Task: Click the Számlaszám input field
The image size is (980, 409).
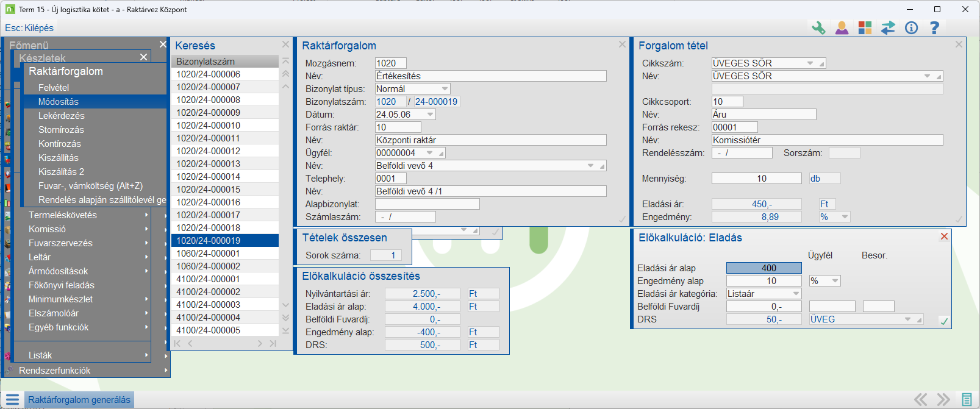Action: 405,217
